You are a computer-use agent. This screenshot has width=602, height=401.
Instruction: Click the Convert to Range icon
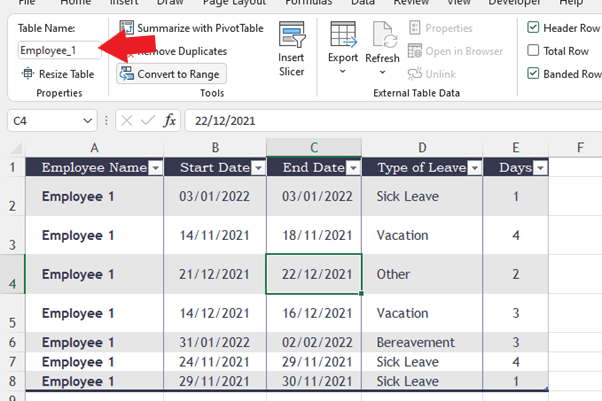(126, 74)
